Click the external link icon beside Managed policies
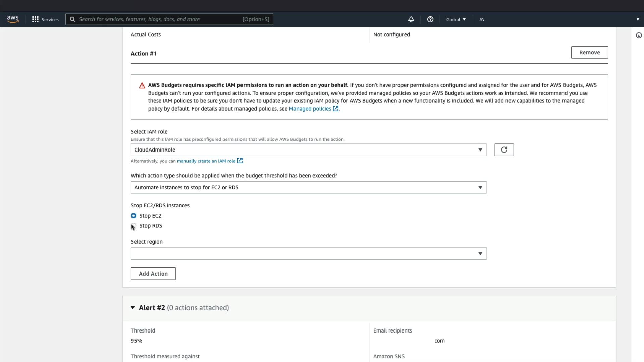The height and width of the screenshot is (362, 644). [335, 109]
